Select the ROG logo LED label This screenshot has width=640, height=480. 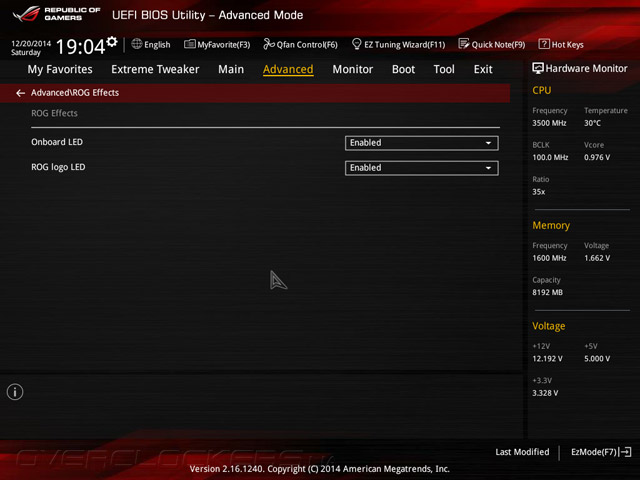tap(58, 167)
